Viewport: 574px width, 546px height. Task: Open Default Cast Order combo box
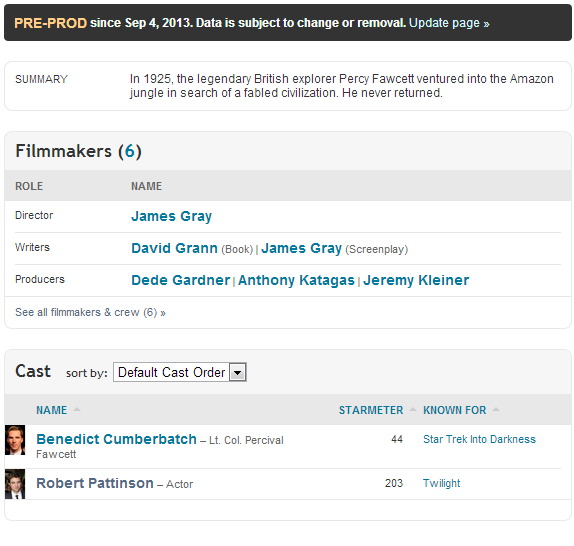180,372
